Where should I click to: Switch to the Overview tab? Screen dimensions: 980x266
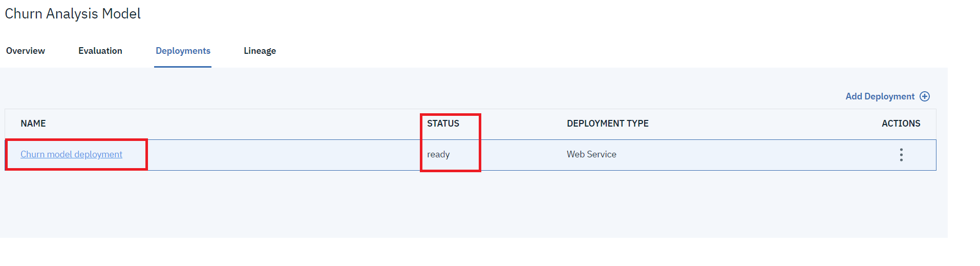tap(26, 51)
